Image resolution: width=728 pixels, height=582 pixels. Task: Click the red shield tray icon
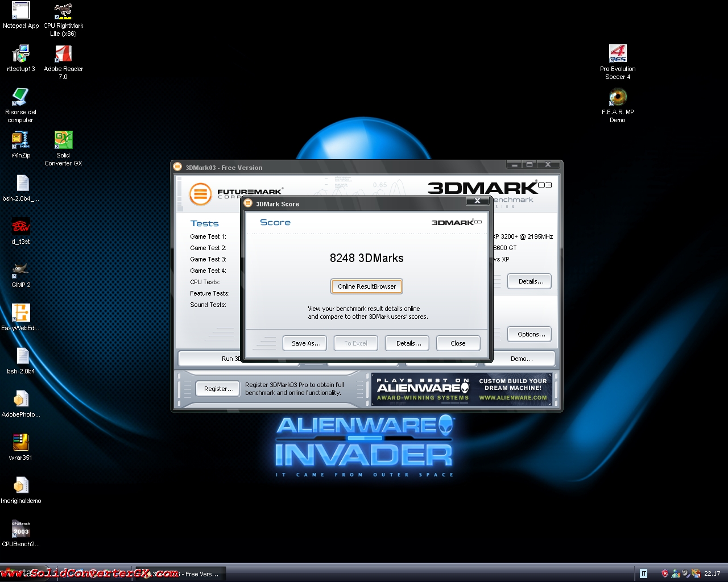[x=665, y=573]
